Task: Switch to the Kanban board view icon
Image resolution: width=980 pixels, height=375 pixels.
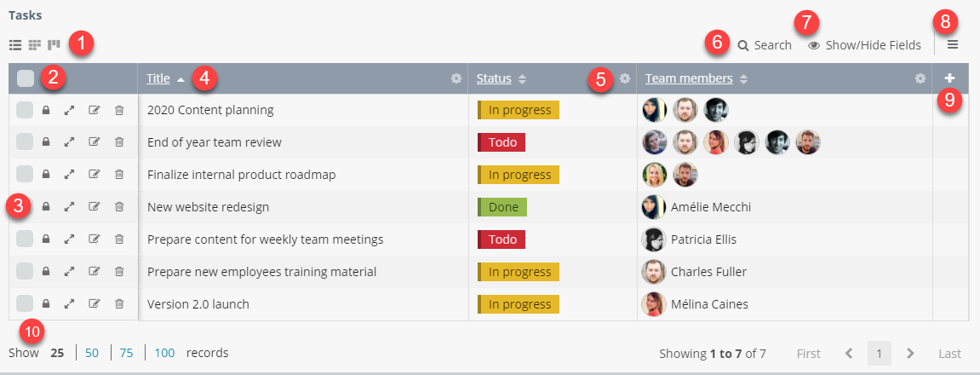Action: point(54,44)
